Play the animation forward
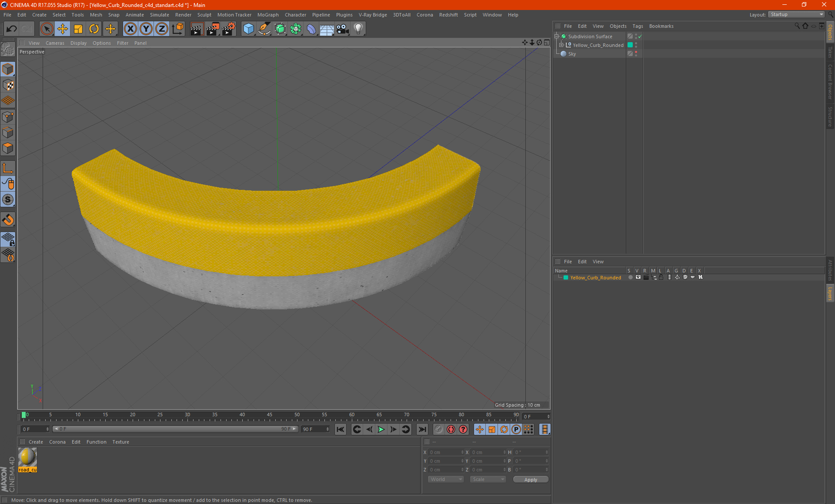Viewport: 835px width, 504px height. tap(381, 429)
